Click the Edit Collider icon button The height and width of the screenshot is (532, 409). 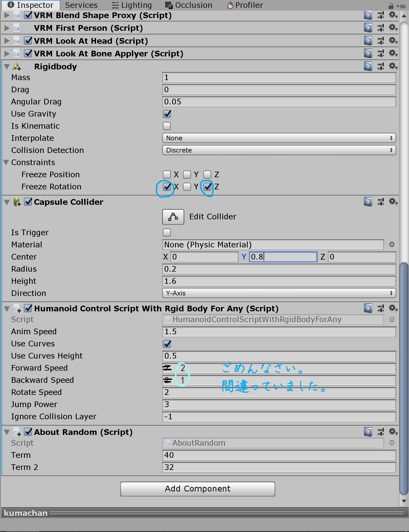[173, 217]
